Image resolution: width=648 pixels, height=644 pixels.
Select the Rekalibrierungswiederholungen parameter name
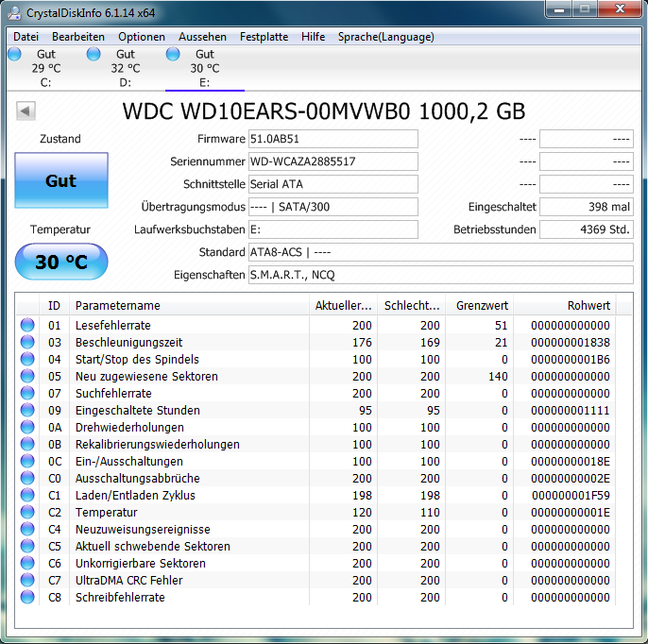coord(157,445)
